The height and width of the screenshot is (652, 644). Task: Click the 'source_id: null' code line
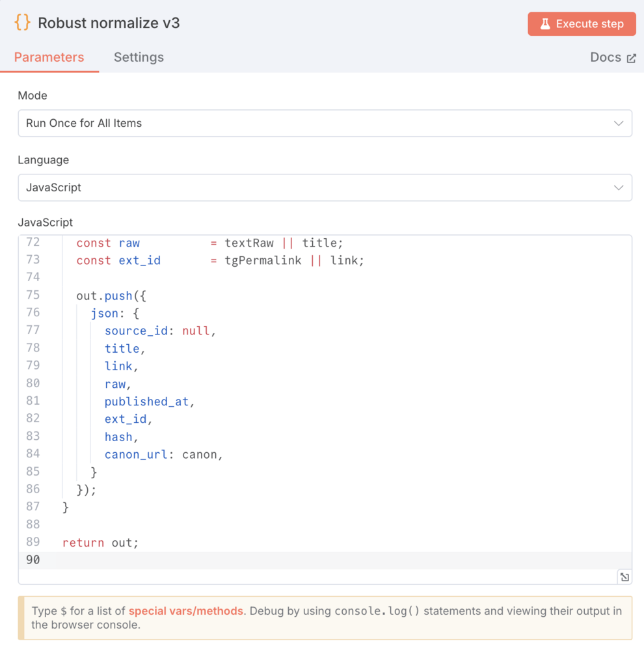(x=159, y=331)
